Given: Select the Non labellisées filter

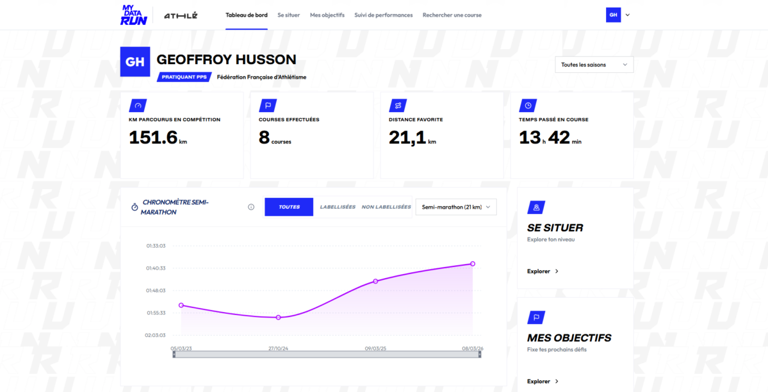Looking at the screenshot, I should point(386,207).
